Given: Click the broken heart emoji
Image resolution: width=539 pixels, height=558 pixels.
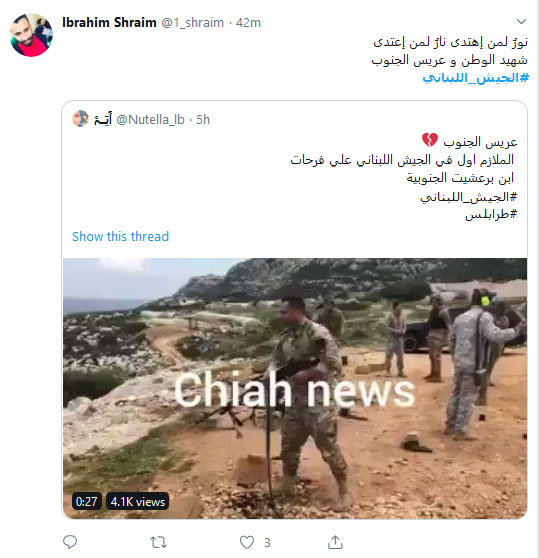Looking at the screenshot, I should (430, 141).
